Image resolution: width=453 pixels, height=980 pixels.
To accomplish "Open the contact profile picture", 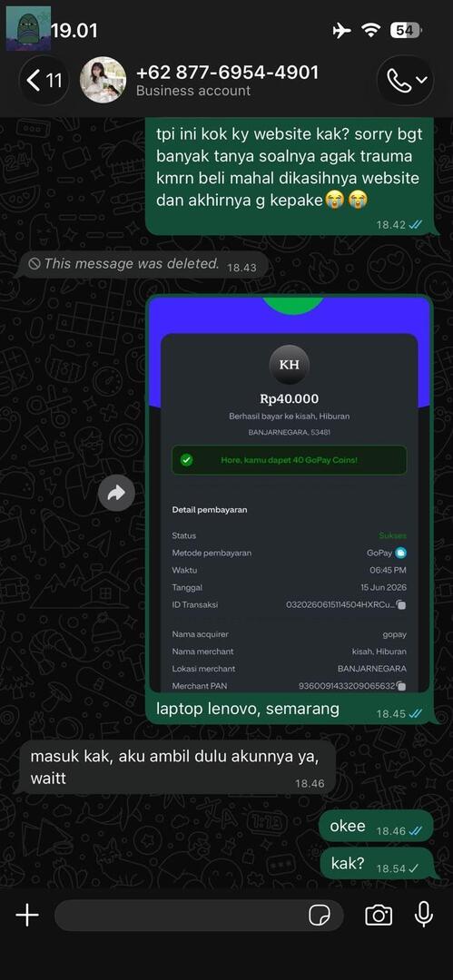I will click(x=103, y=80).
